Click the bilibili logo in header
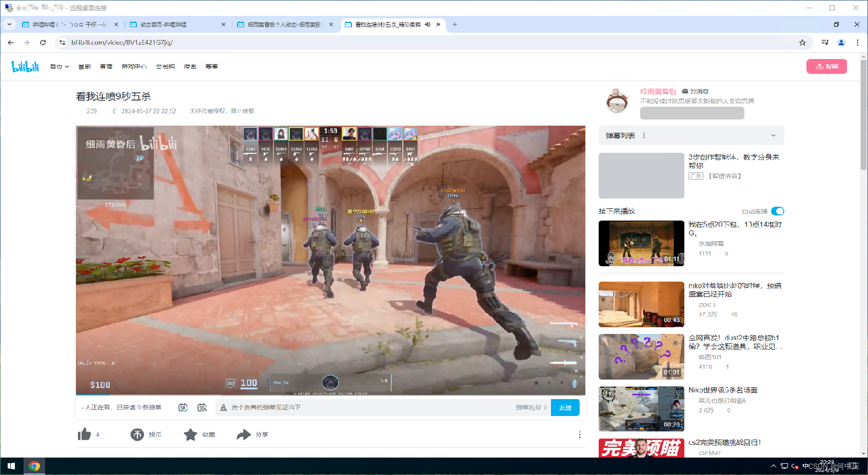868x475 pixels. [25, 66]
